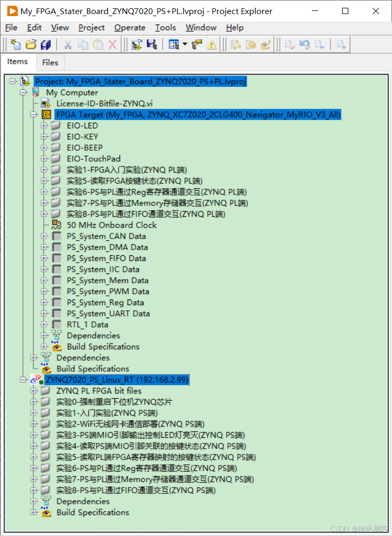Click the Build All toolbar icon

236,44
